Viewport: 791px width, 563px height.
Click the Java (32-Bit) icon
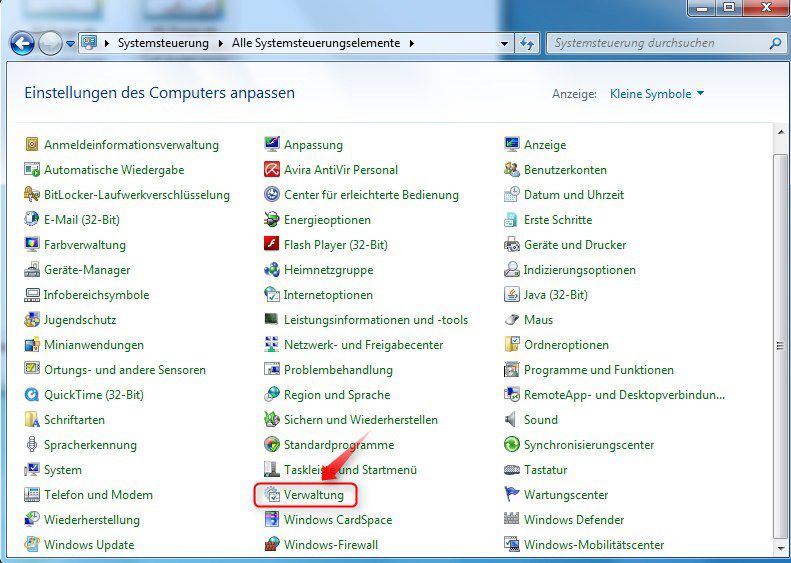click(512, 295)
